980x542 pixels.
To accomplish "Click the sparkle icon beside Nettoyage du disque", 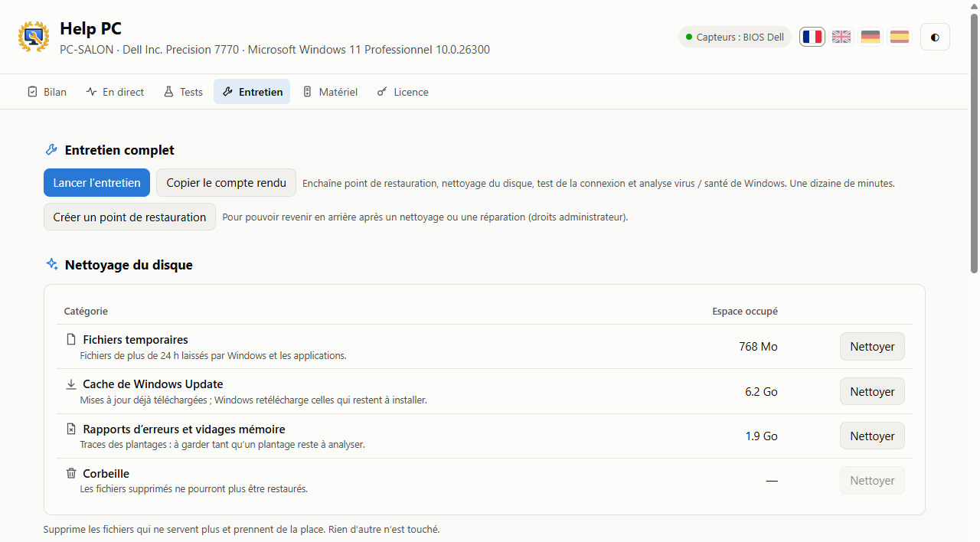I will coord(51,264).
